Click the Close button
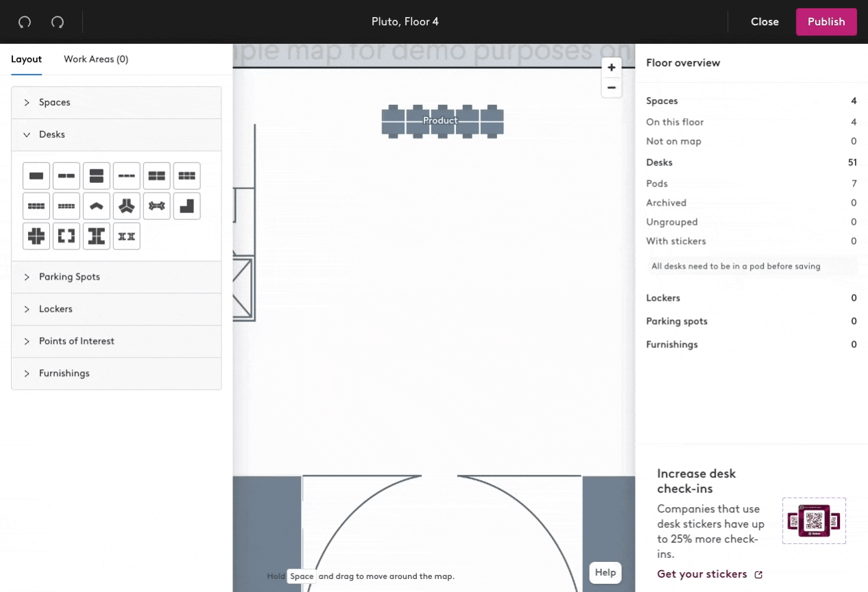 pyautogui.click(x=764, y=22)
